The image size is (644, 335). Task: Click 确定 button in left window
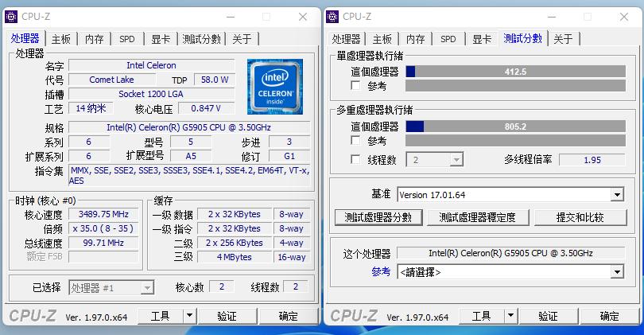tap(289, 316)
